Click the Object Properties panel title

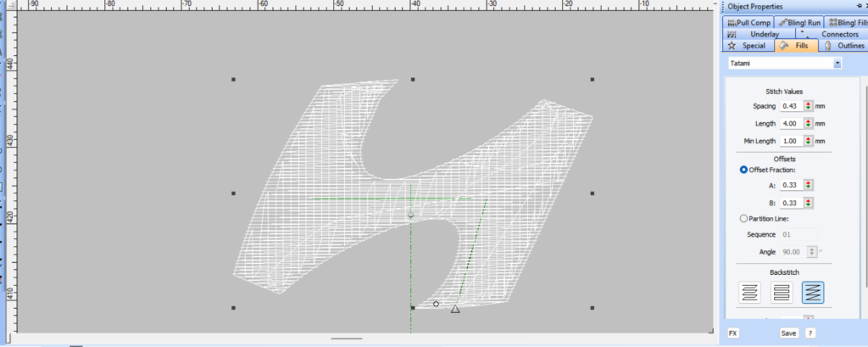click(x=755, y=6)
